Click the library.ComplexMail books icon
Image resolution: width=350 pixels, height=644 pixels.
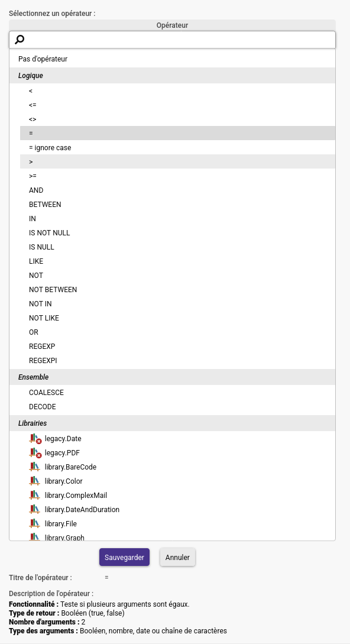34,496
